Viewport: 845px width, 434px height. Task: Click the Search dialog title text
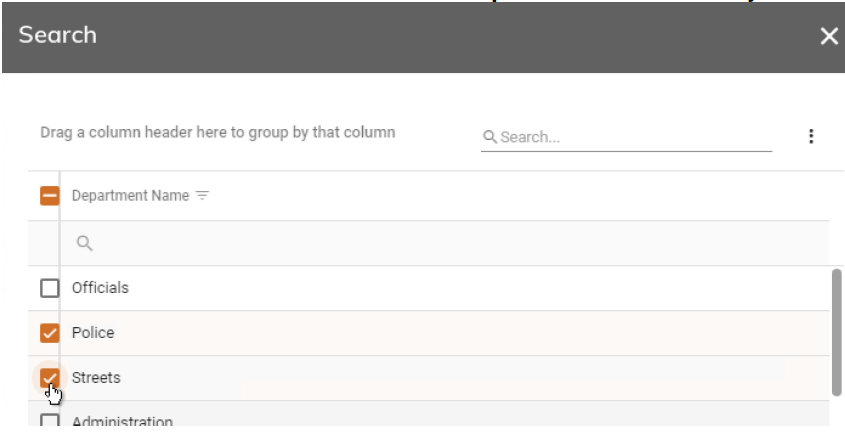[x=62, y=36]
